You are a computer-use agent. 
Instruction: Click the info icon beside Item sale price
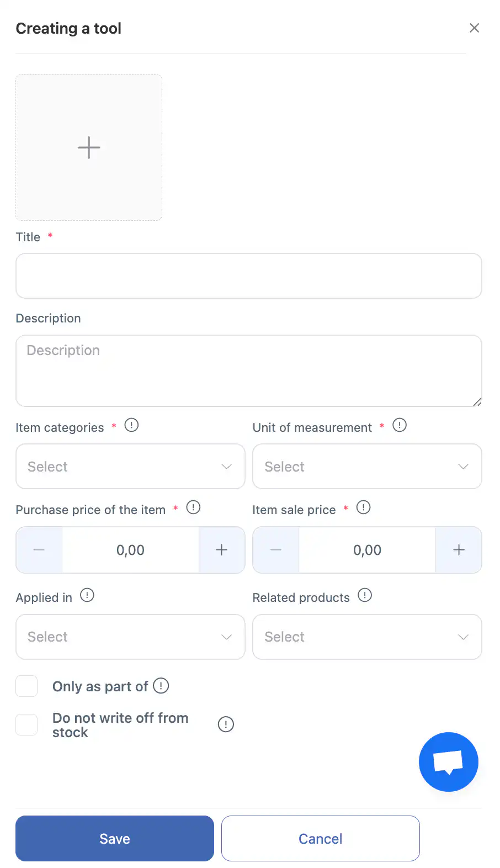363,507
